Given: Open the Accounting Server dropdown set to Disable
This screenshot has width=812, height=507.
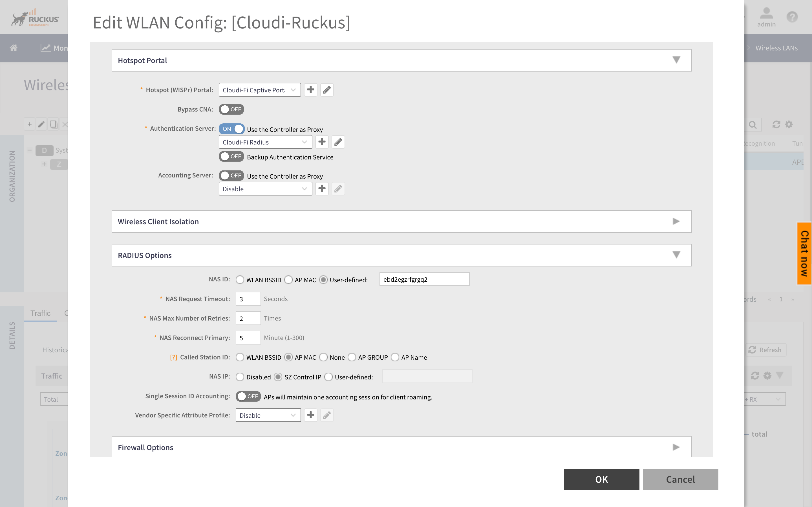Looking at the screenshot, I should coord(265,188).
